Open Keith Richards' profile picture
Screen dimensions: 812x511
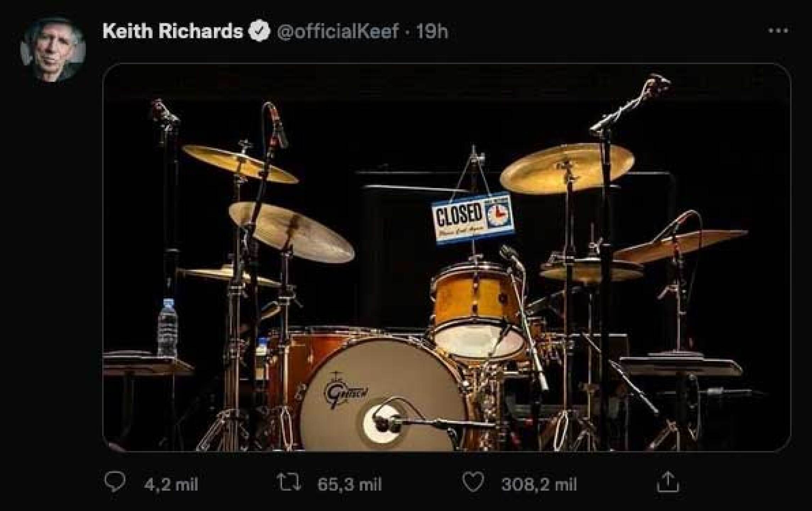53,50
